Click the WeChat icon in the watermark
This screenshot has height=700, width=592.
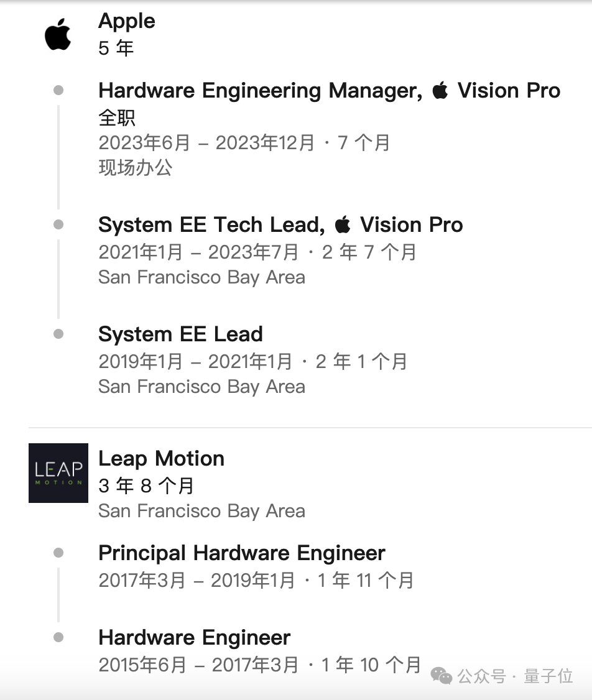pos(442,676)
